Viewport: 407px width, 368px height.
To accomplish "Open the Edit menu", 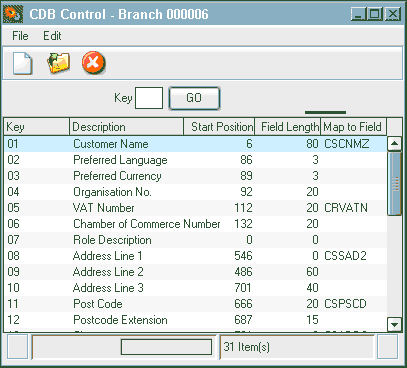I will pyautogui.click(x=52, y=36).
